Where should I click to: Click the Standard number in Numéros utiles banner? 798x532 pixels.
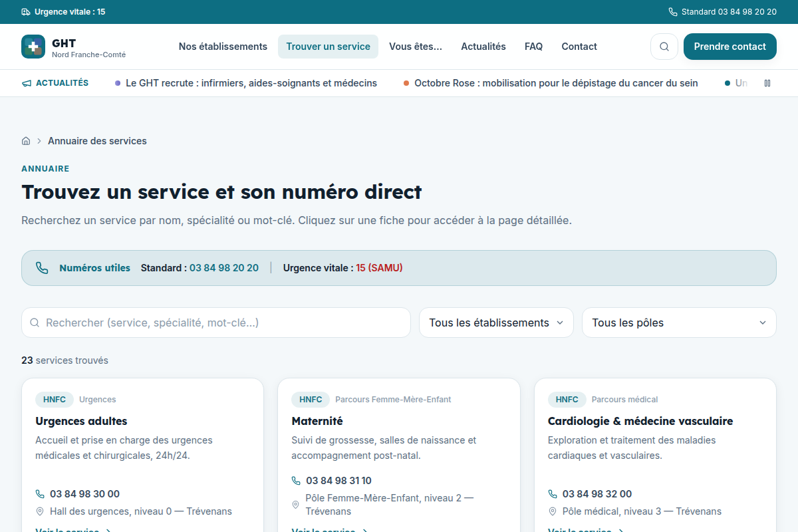[x=224, y=268]
